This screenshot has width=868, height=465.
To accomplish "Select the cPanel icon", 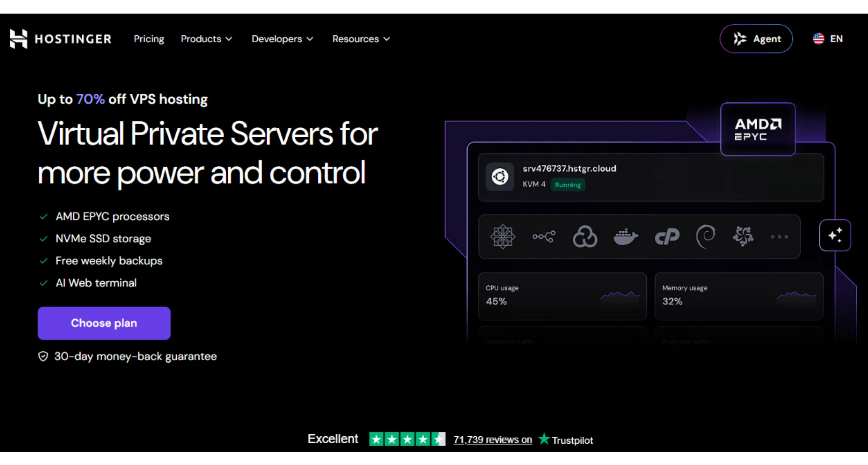I will click(x=667, y=236).
